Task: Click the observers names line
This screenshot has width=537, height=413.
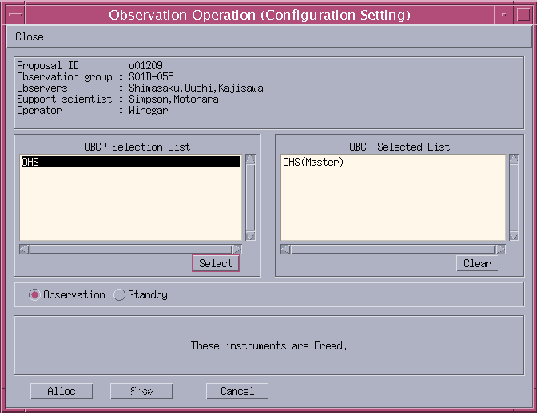Action: [196, 88]
